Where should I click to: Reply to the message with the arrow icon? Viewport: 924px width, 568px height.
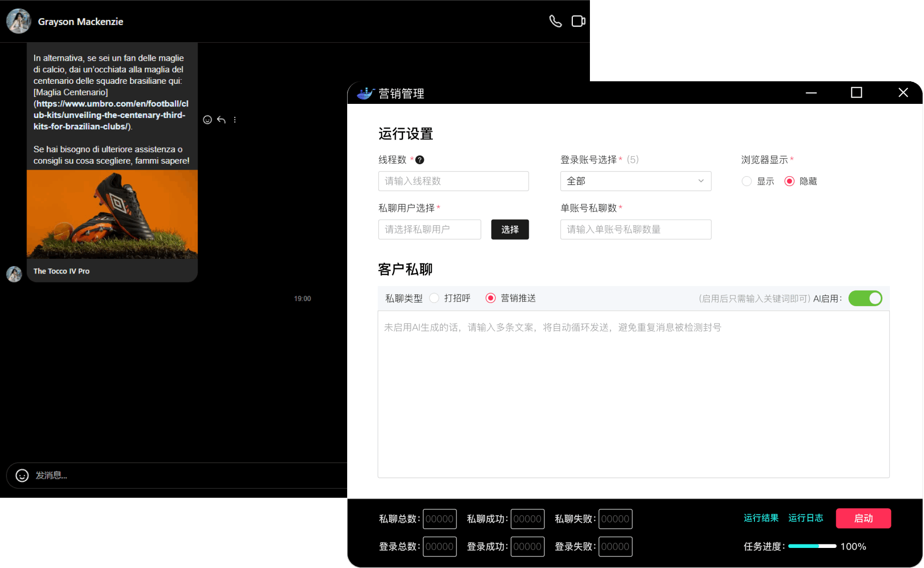[221, 119]
